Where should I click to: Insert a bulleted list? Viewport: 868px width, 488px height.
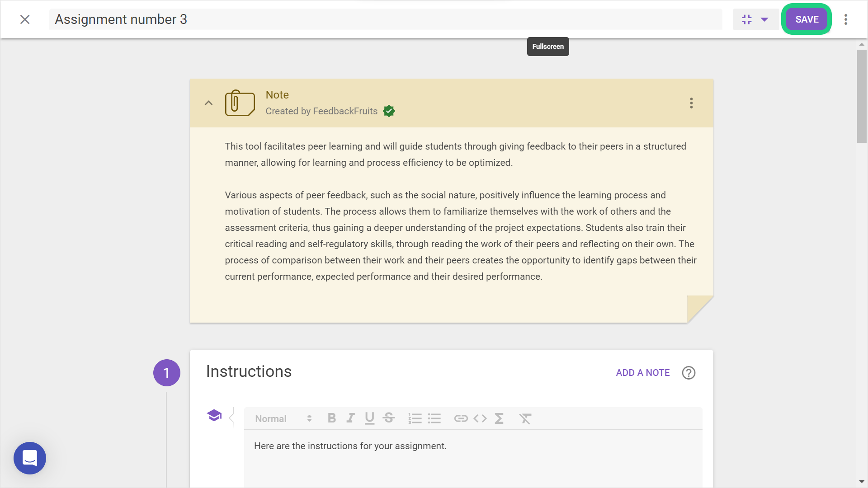click(x=434, y=418)
